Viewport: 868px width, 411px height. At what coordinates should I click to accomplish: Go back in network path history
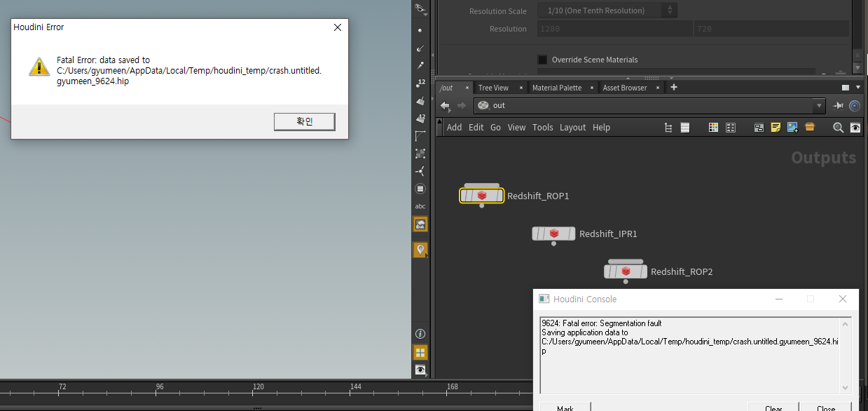click(x=445, y=105)
